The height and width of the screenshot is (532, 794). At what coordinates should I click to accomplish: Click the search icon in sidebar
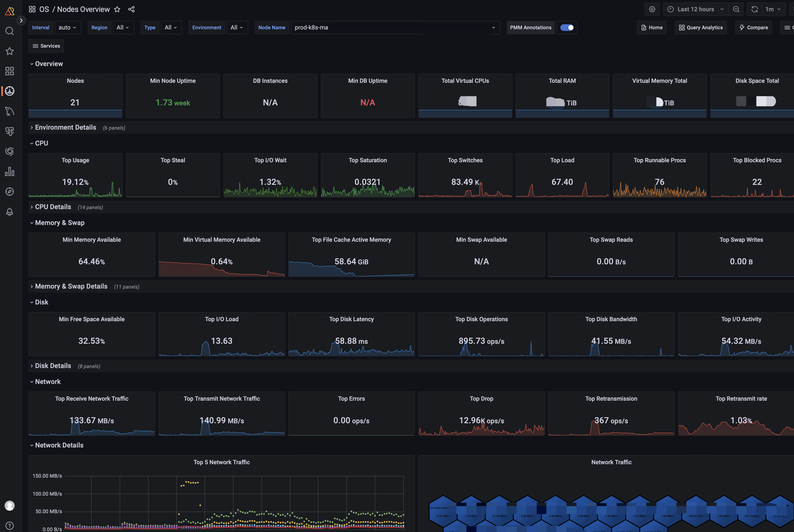9,31
